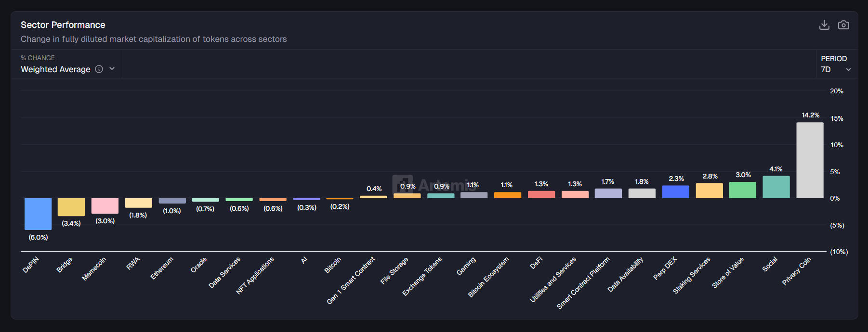Click the RWA bar

point(139,203)
